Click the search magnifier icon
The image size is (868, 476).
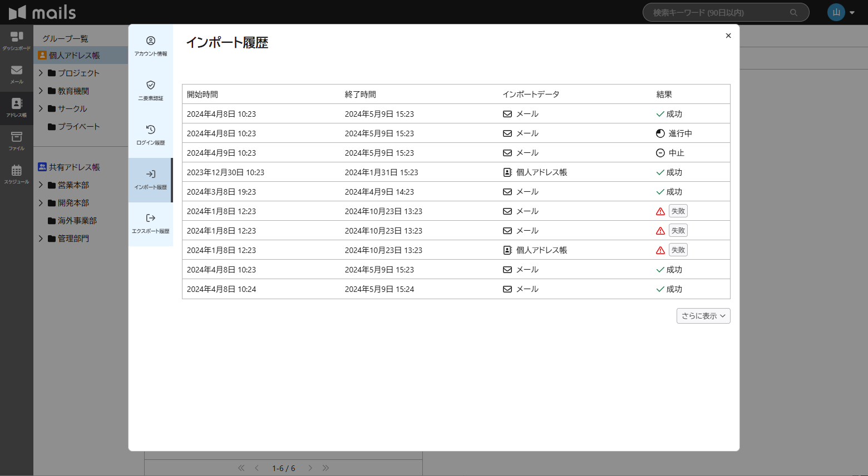click(793, 12)
